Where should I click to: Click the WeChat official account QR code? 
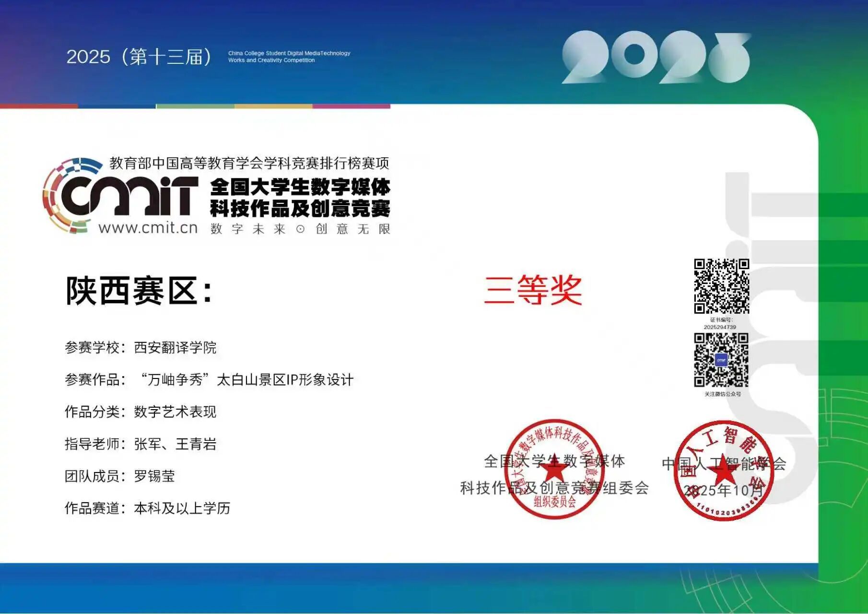pos(721,360)
